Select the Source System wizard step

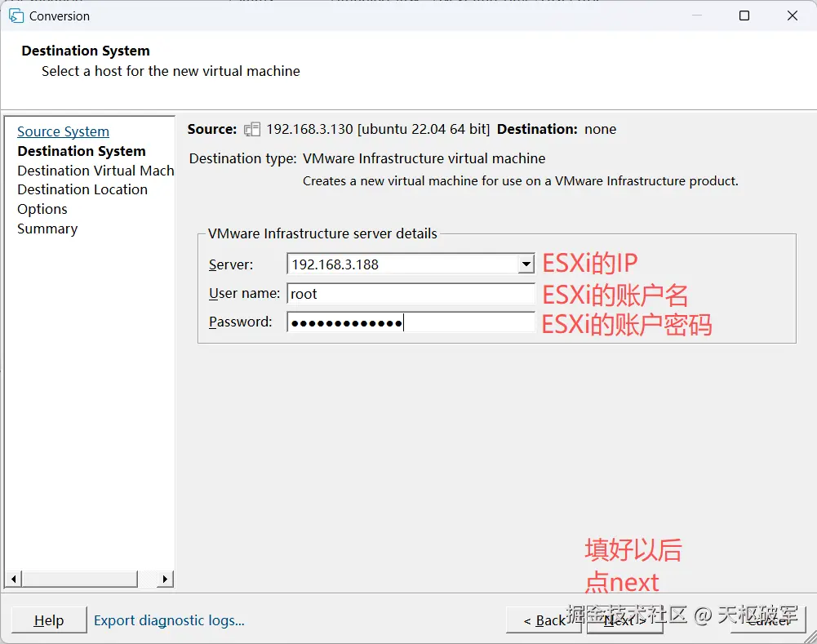tap(63, 131)
